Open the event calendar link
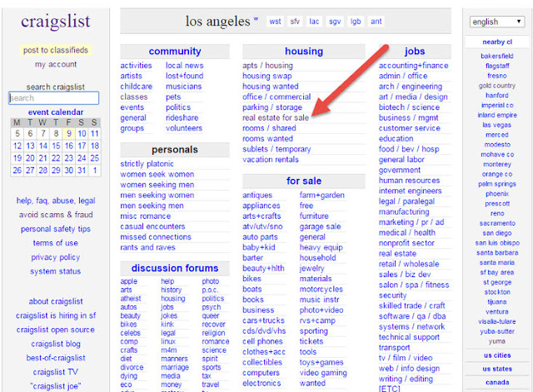The height and width of the screenshot is (392, 533). coord(56,112)
